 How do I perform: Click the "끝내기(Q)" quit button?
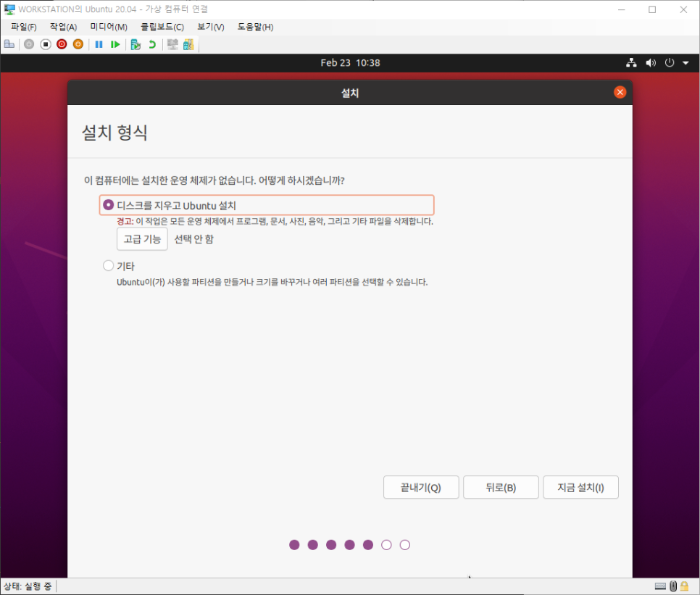coord(421,487)
